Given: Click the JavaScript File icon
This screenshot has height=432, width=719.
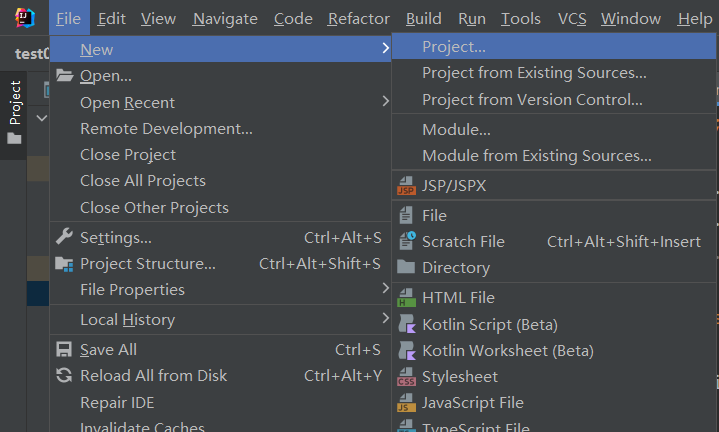Looking at the screenshot, I should 406,403.
